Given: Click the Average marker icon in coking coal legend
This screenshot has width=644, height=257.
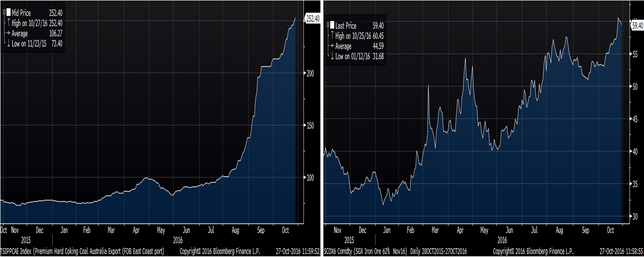Looking at the screenshot, I should (x=5, y=33).
